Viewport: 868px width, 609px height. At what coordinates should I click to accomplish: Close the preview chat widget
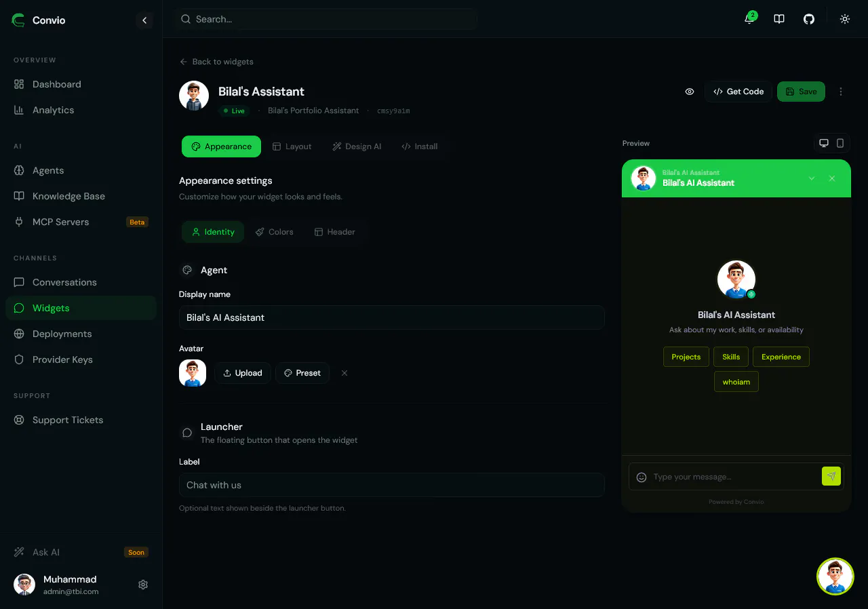click(832, 178)
